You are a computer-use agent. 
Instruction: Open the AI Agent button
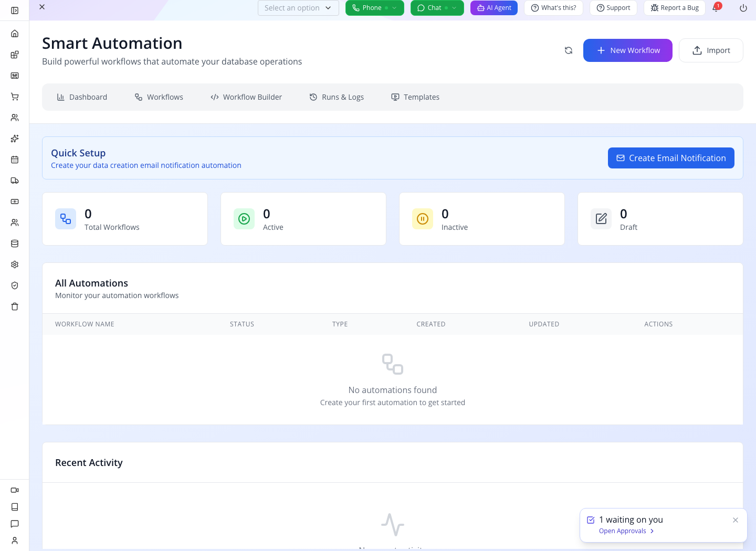click(x=494, y=8)
